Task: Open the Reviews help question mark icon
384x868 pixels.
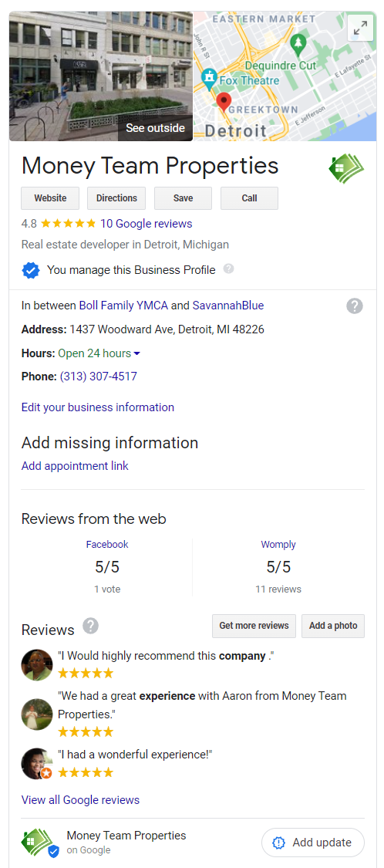Action: (x=91, y=626)
